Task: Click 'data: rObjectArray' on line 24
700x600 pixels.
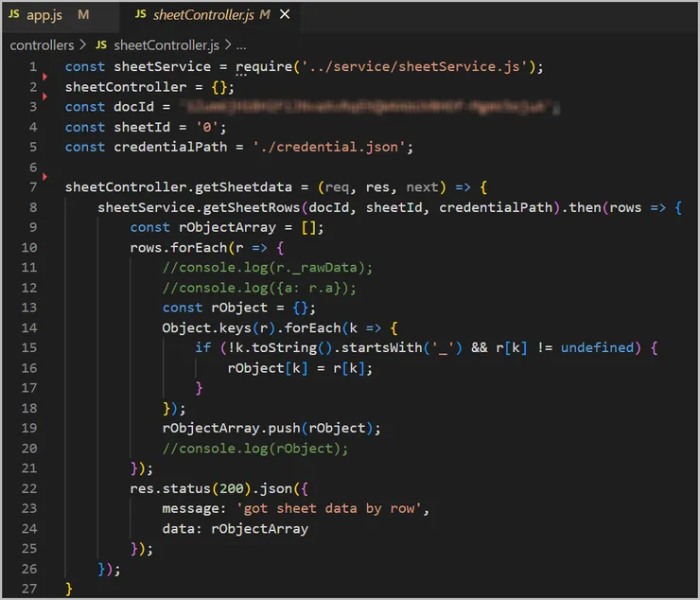Action: [236, 529]
